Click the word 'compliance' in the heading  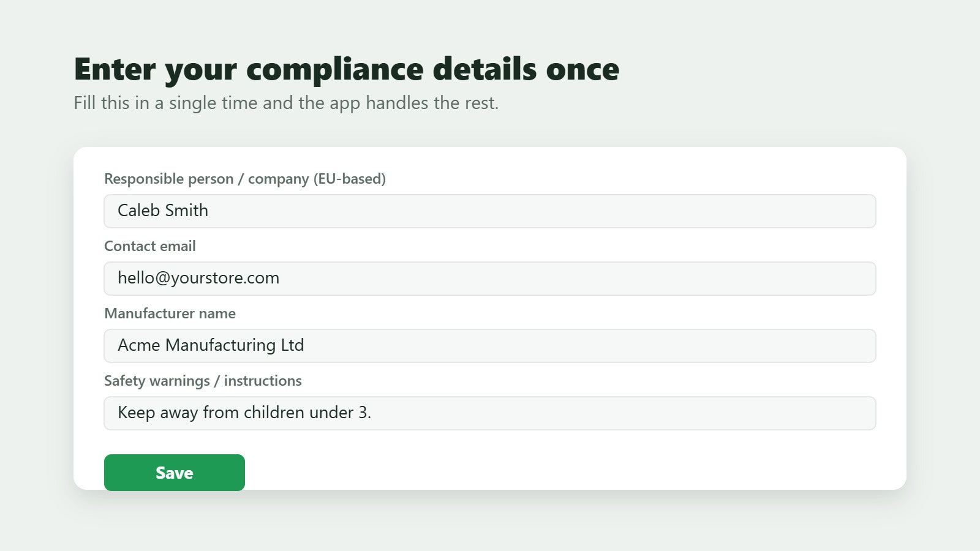click(x=335, y=69)
